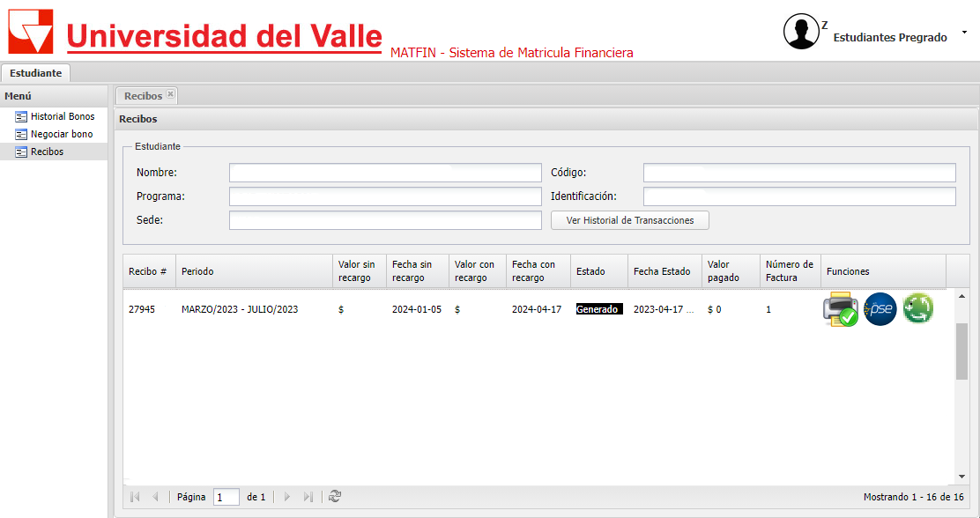Select Negociar bono from the menu
The width and height of the screenshot is (980, 518).
click(61, 134)
